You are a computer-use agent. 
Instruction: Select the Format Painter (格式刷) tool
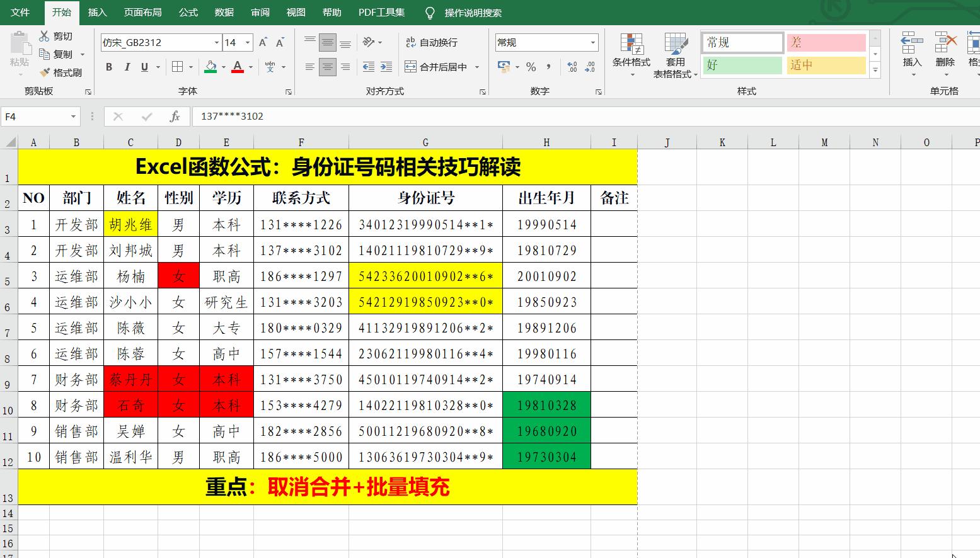click(61, 72)
